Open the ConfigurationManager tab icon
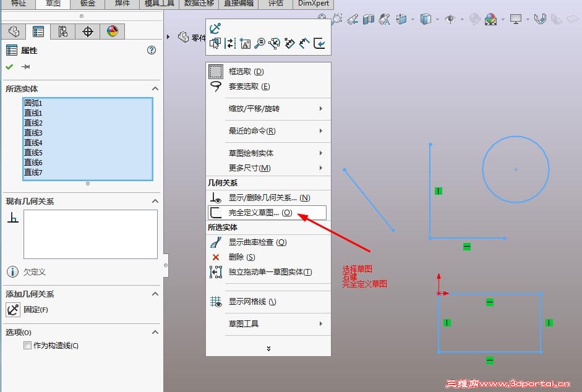Viewport: 582px width, 392px height. (x=62, y=31)
